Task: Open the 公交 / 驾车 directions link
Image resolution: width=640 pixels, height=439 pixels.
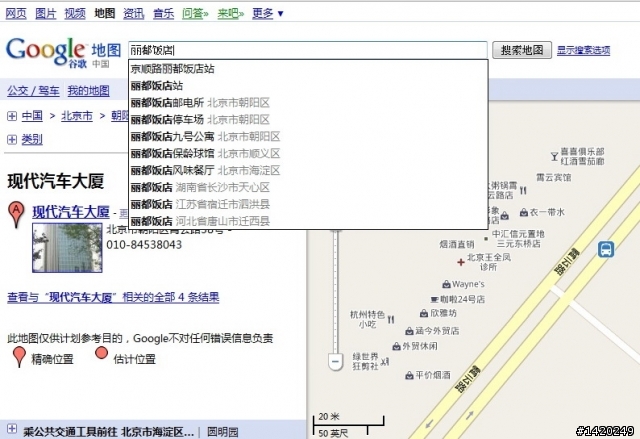Action: 33,91
